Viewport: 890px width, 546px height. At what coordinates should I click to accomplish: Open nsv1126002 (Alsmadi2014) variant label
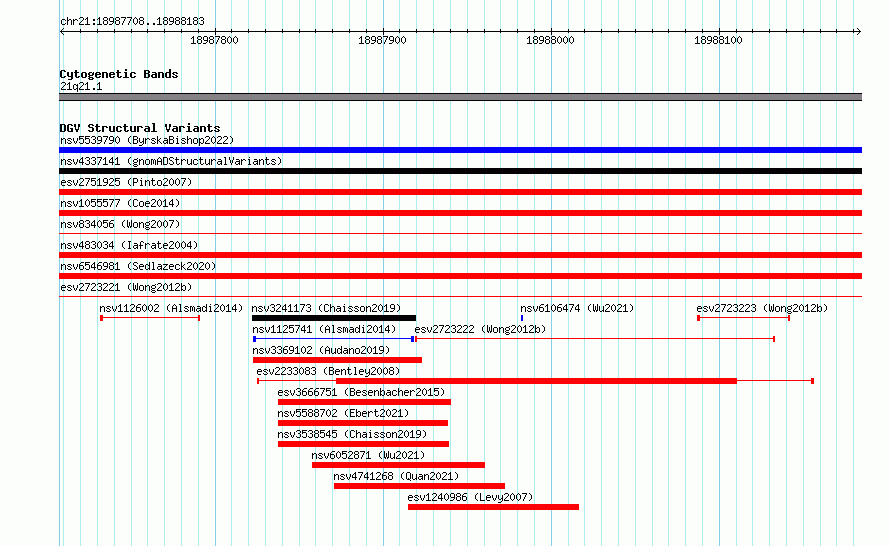(x=171, y=308)
